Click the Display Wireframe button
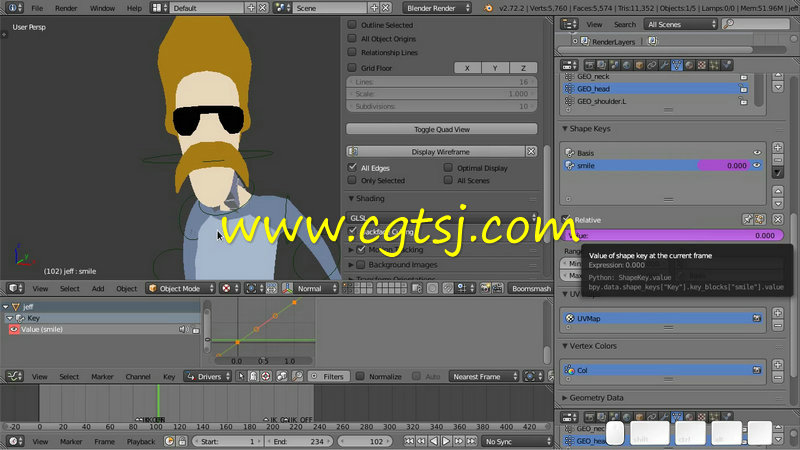This screenshot has height=450, width=800. pyautogui.click(x=440, y=152)
